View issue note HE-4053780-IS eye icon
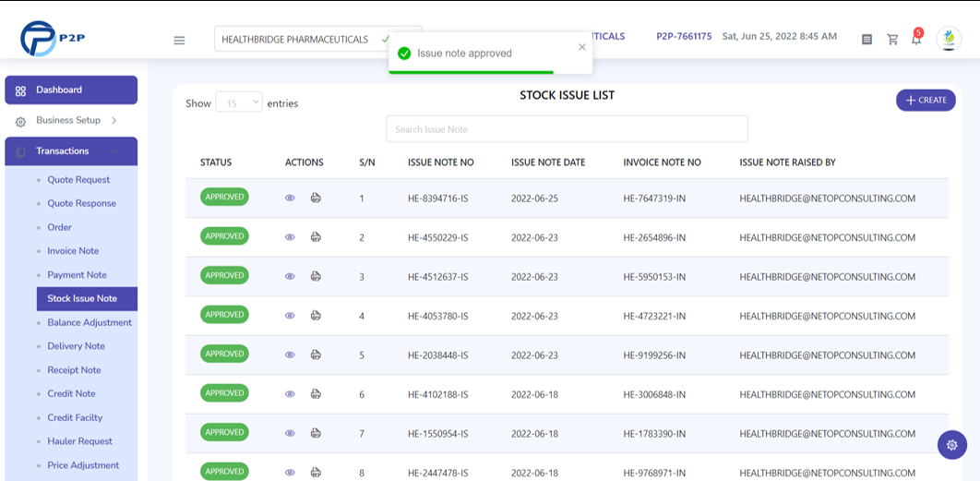980x481 pixels. [290, 316]
